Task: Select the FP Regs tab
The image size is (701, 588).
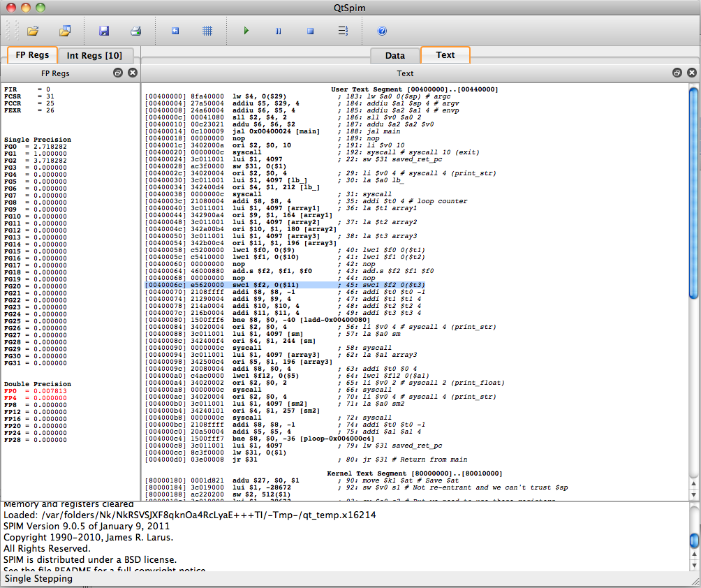Action: (x=32, y=55)
